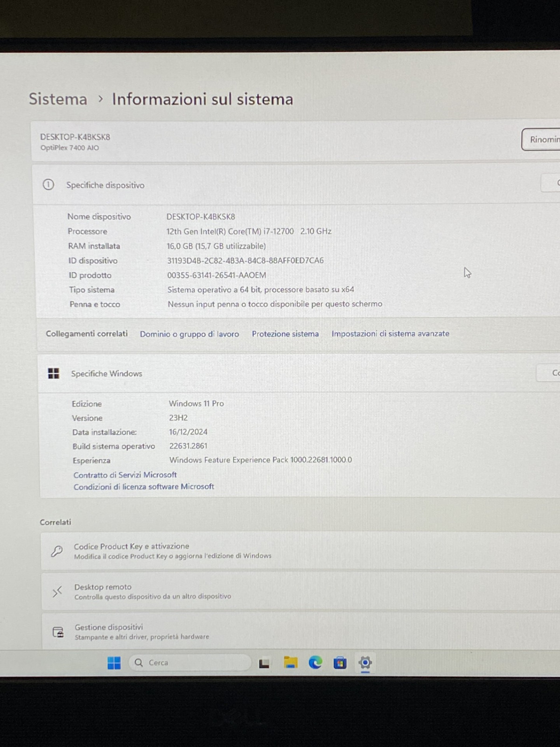
Task: Select Penna e tocco value text
Action: click(275, 304)
